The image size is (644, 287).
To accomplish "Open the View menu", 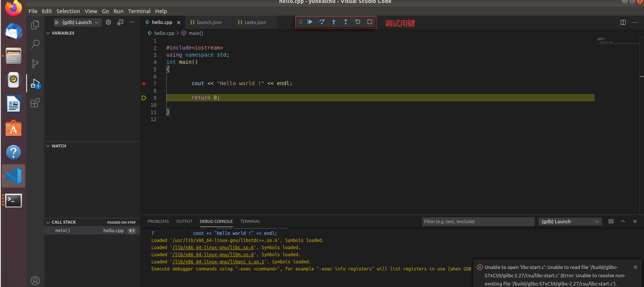I will 91,11.
